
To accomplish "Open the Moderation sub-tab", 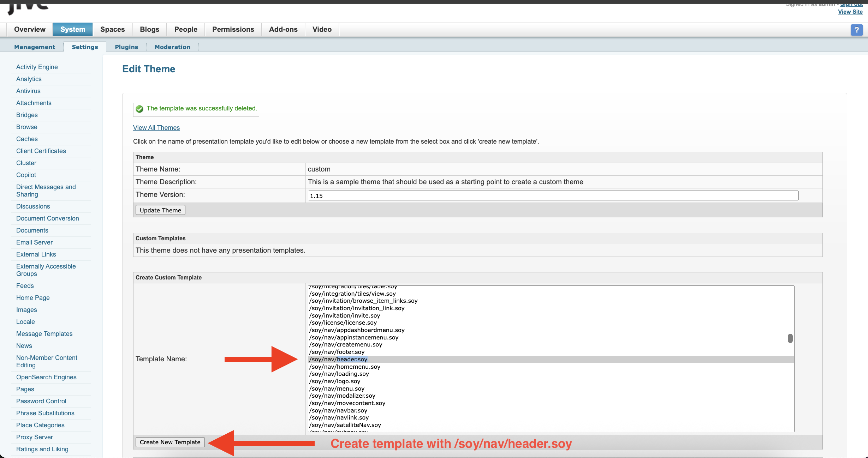I will pos(172,47).
